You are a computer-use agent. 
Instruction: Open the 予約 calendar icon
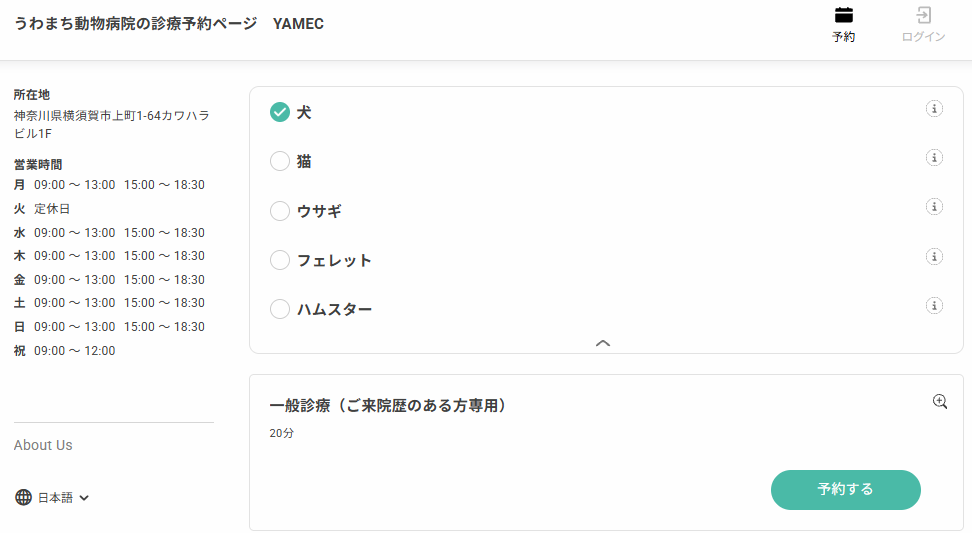[x=843, y=15]
